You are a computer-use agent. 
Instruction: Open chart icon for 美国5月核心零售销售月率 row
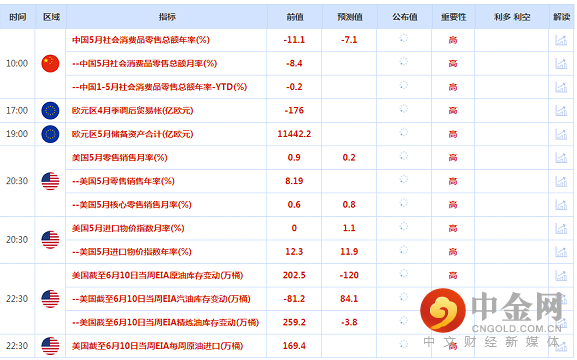[561, 205]
